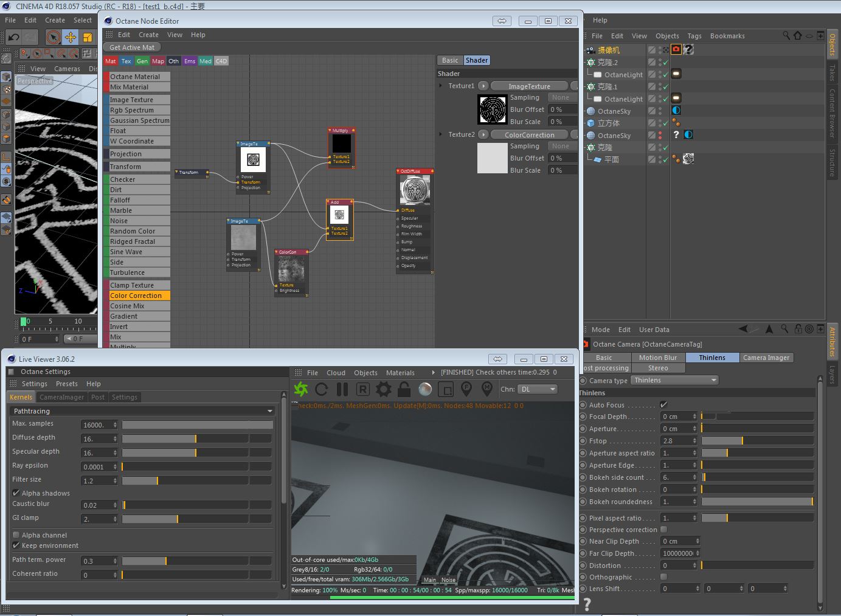The width and height of the screenshot is (841, 616).
Task: Click the clay mode sphere icon in Live Viewer
Action: click(425, 389)
